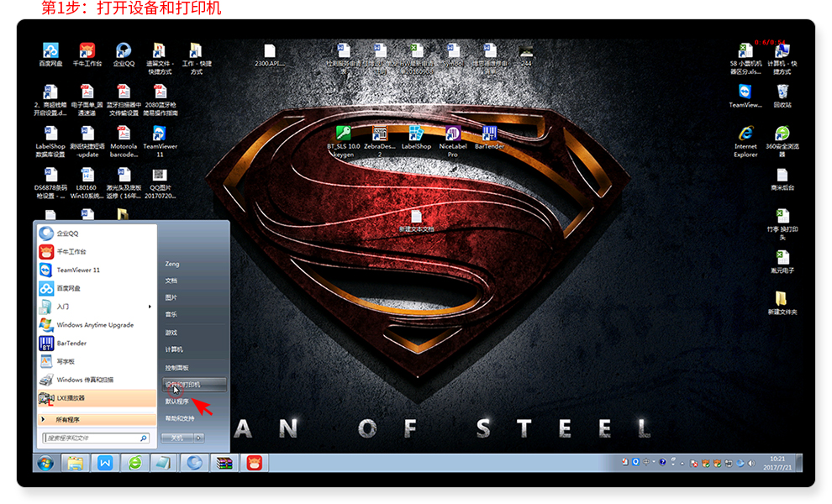Click the volume speaker tray icon

tap(751, 463)
